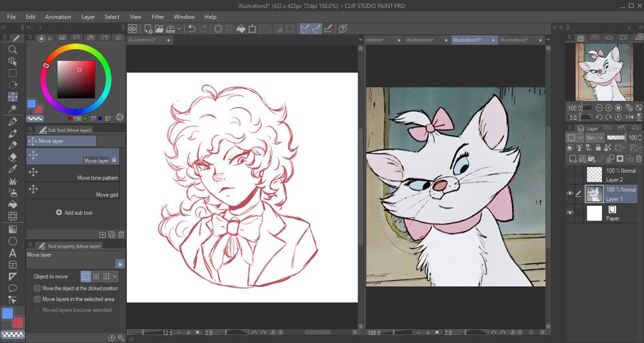Open the File menu

click(x=11, y=17)
